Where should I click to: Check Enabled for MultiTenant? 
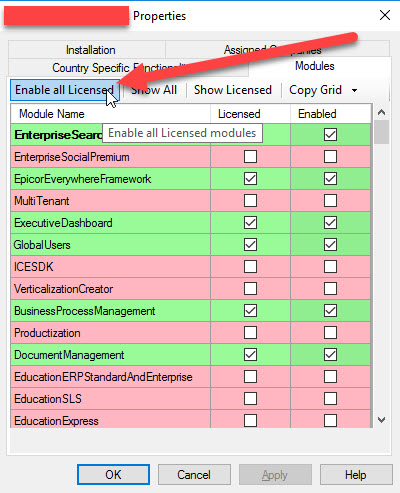click(330, 200)
